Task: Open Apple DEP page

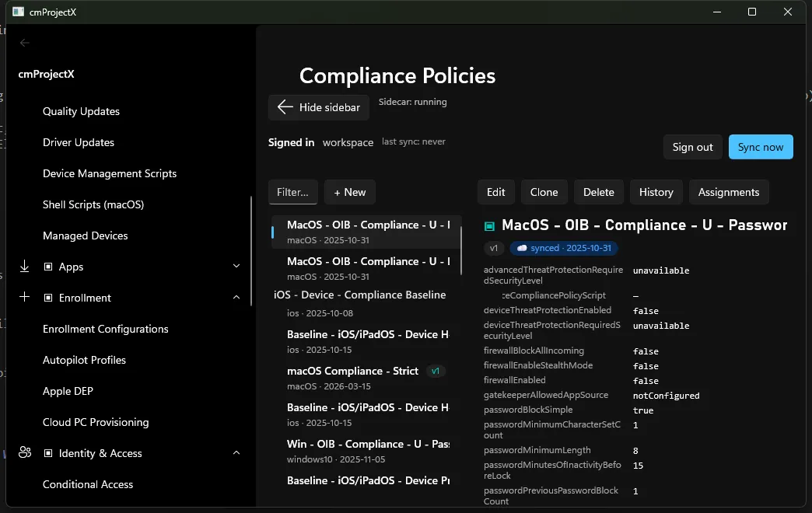Action: 68,391
